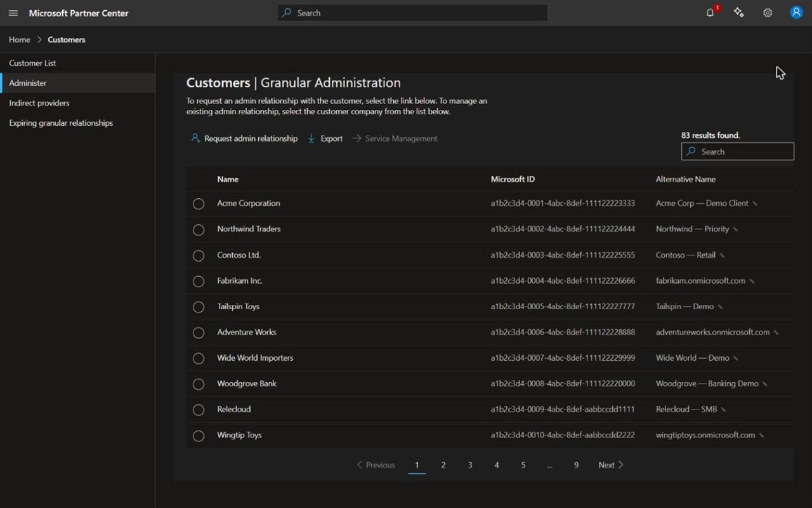Go to page 9

(x=576, y=465)
